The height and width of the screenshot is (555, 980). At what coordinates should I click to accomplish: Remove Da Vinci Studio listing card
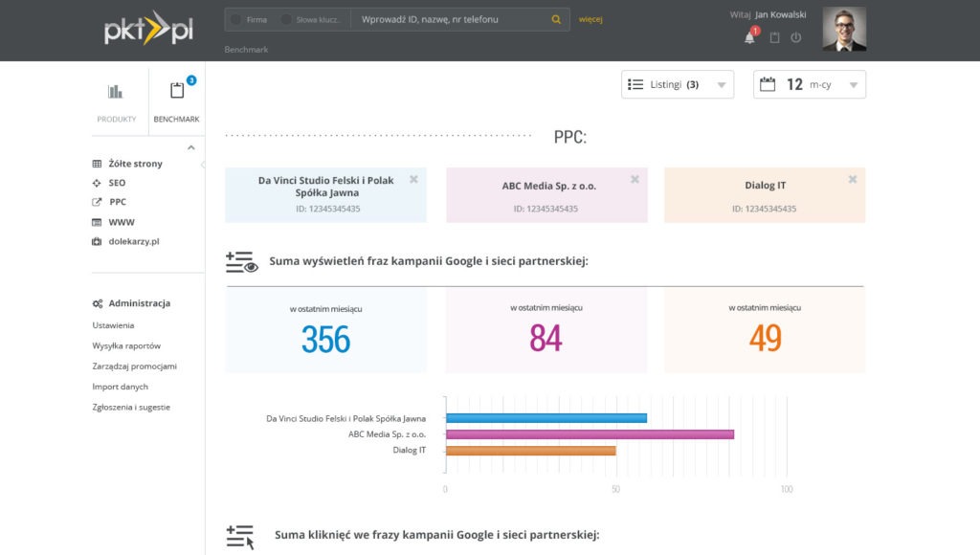point(413,179)
